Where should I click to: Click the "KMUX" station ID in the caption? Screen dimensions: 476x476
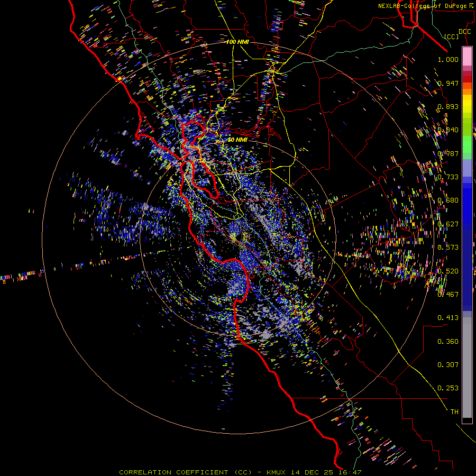[x=276, y=472]
